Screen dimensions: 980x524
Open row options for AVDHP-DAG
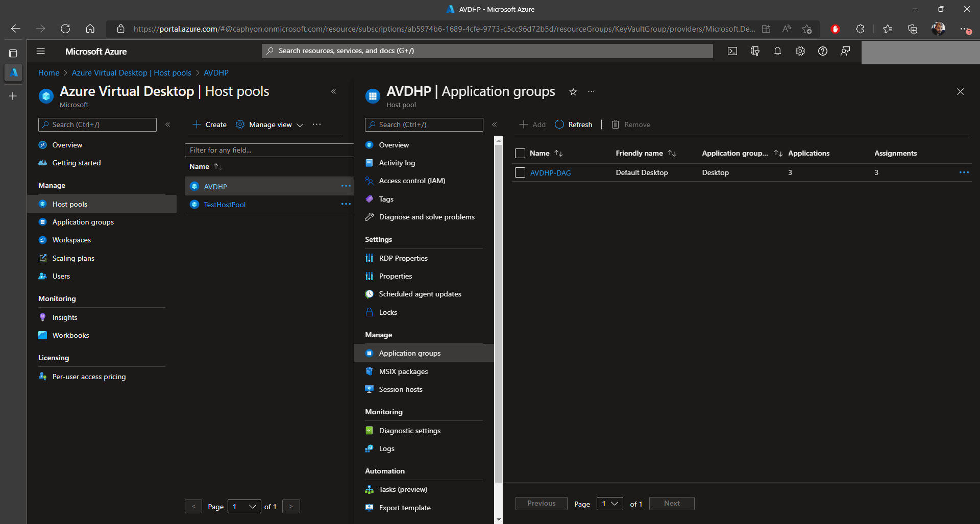(x=964, y=172)
